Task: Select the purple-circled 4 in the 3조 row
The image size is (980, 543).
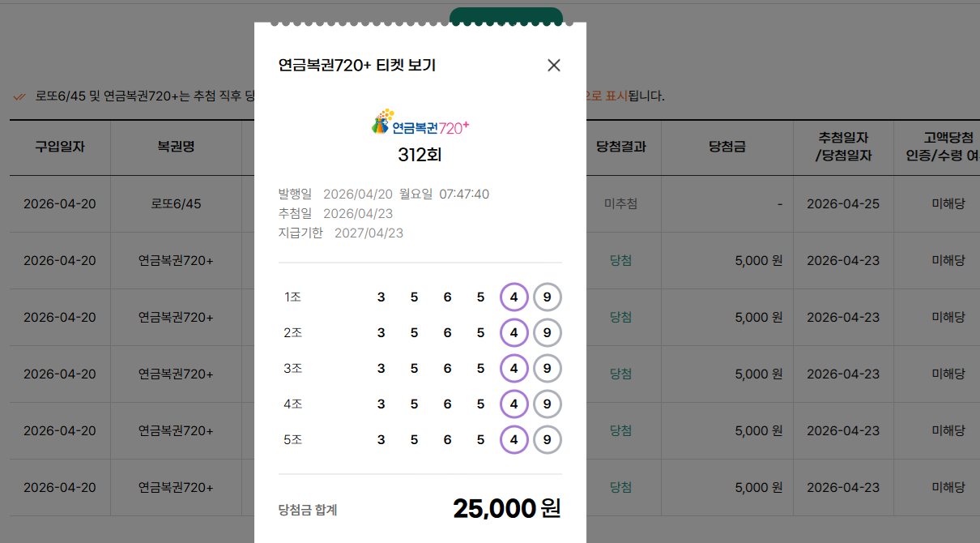Action: pyautogui.click(x=514, y=369)
